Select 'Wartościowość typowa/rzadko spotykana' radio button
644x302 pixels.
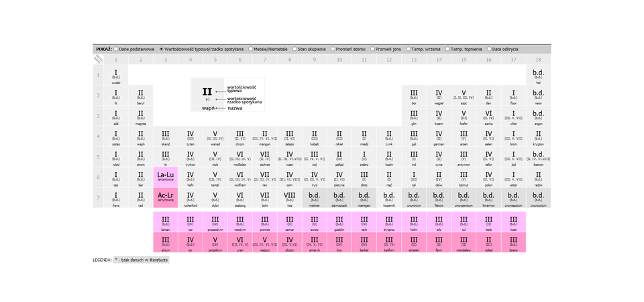[x=162, y=49]
